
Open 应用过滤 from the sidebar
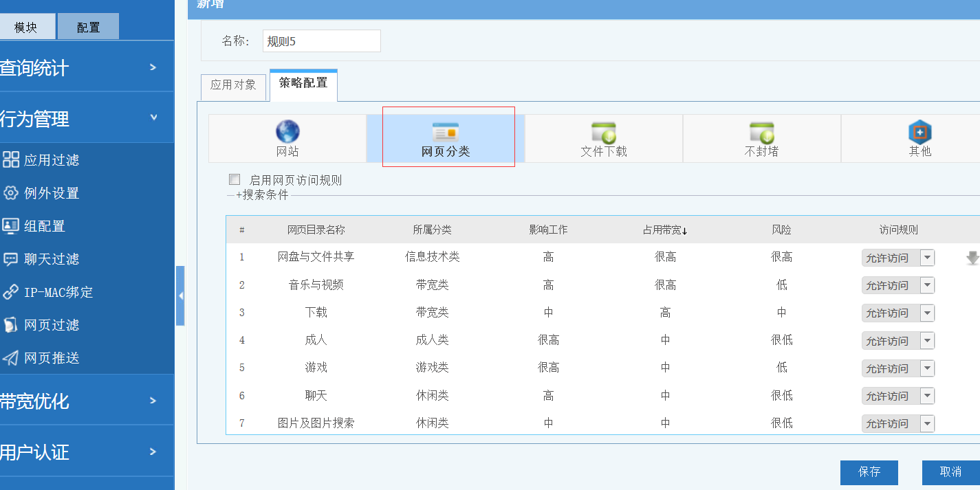click(x=51, y=160)
